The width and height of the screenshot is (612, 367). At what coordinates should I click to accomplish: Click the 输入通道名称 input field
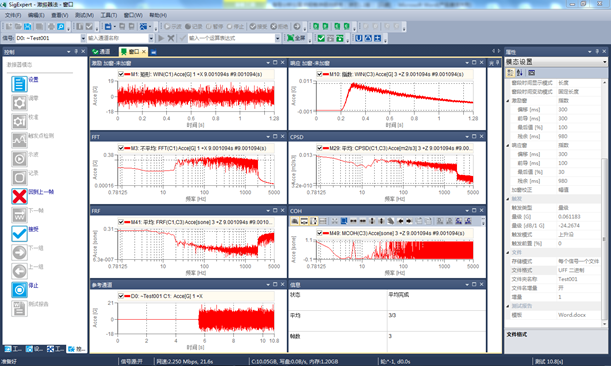(x=118, y=38)
